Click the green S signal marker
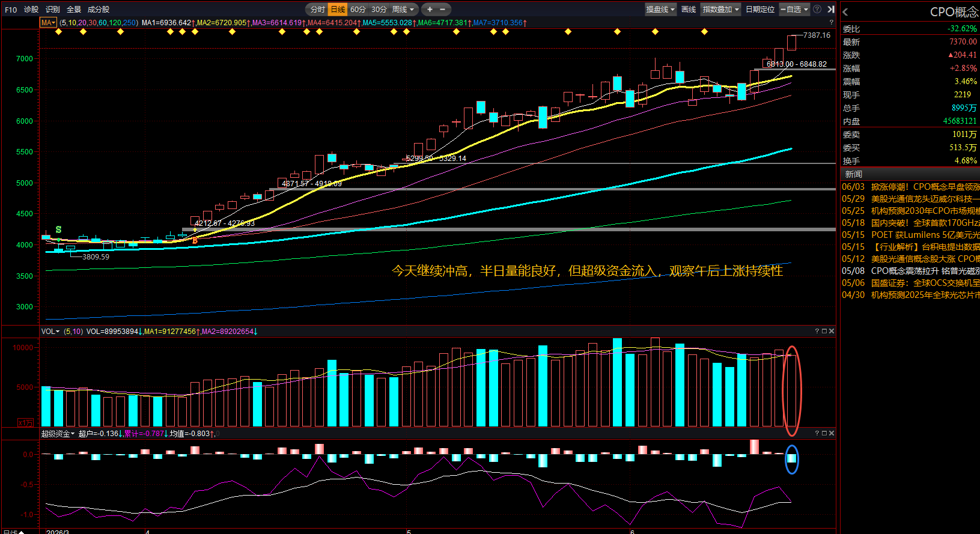The width and height of the screenshot is (980, 534). click(x=58, y=229)
